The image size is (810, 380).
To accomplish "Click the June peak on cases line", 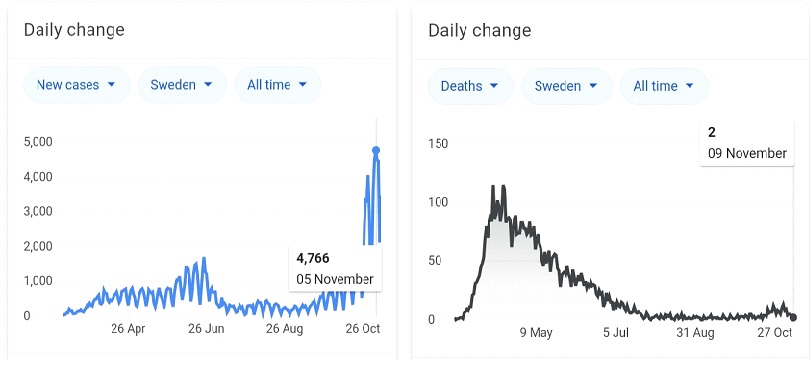I will [x=204, y=258].
